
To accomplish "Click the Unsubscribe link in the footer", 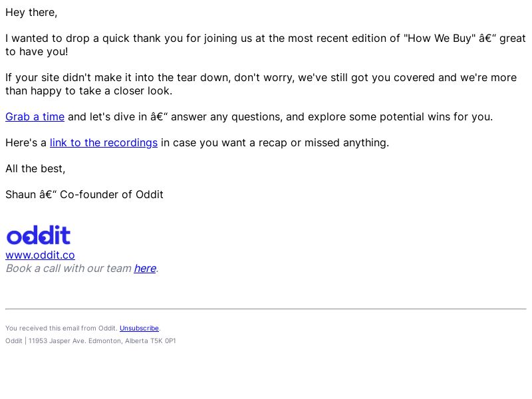I will (x=139, y=329).
